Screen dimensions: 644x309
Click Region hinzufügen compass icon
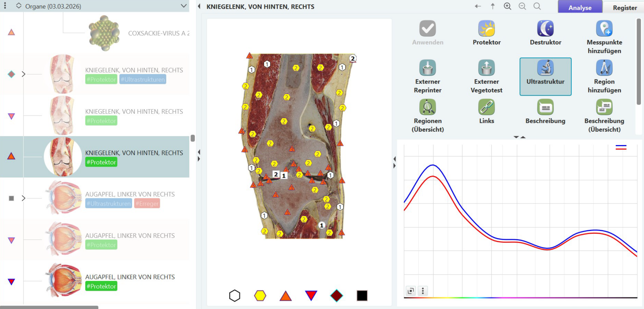[604, 68]
